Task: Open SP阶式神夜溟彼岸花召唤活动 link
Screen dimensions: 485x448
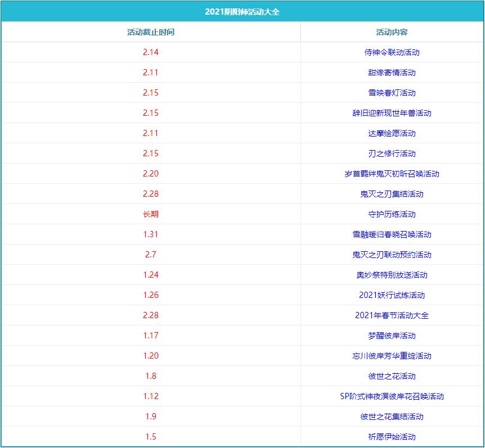Action: pos(392,396)
